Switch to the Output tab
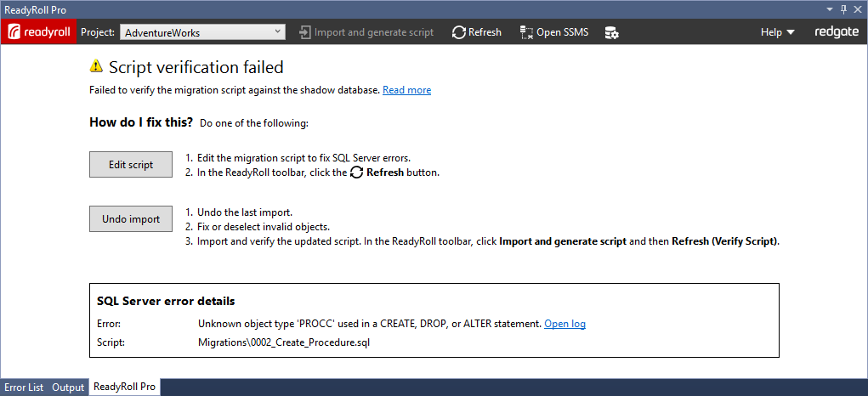Image resolution: width=868 pixels, height=396 pixels. click(x=68, y=388)
